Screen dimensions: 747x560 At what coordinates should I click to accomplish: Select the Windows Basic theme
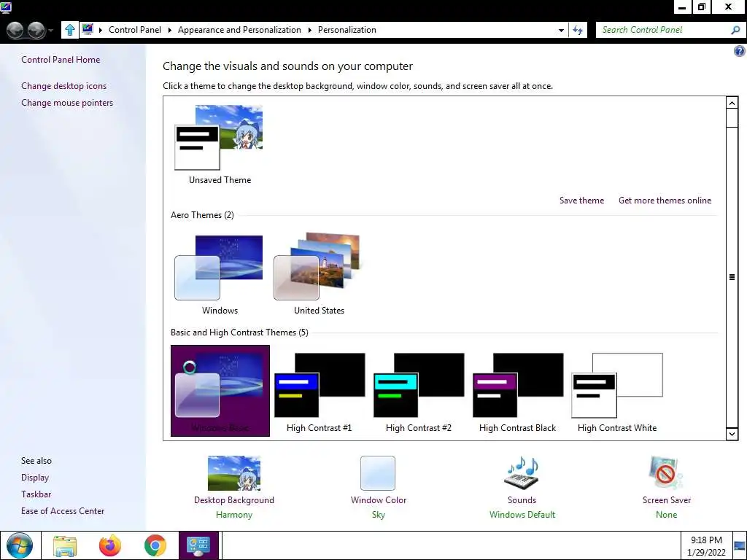pos(220,391)
